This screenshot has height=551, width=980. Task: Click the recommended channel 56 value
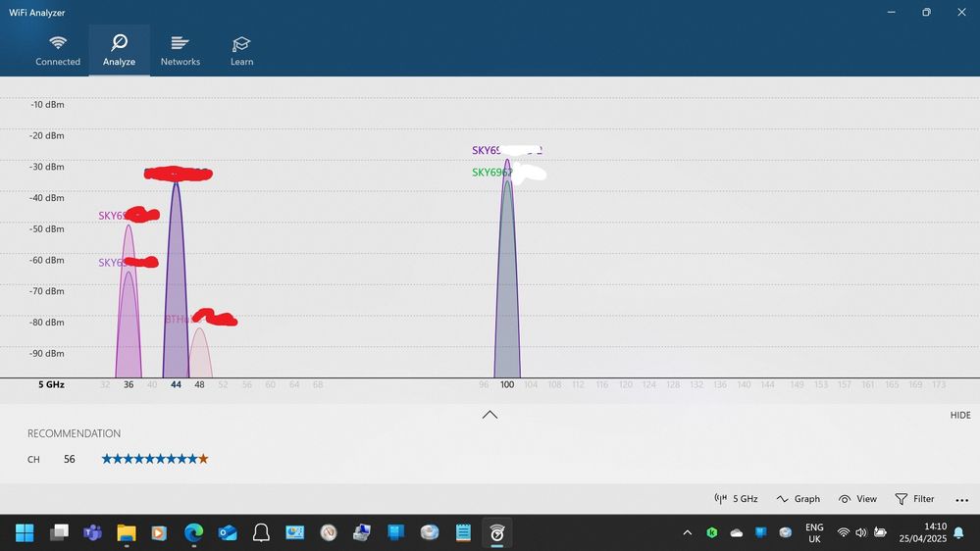[70, 459]
